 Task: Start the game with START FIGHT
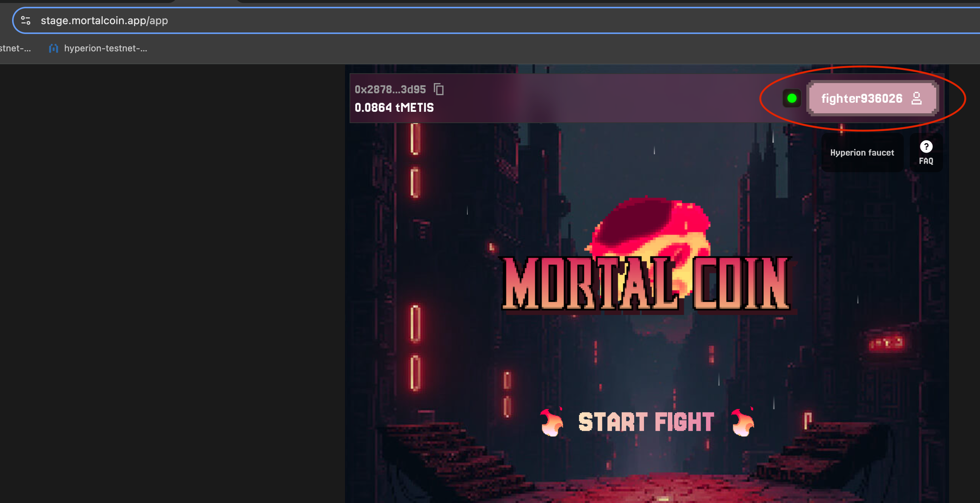(x=646, y=422)
